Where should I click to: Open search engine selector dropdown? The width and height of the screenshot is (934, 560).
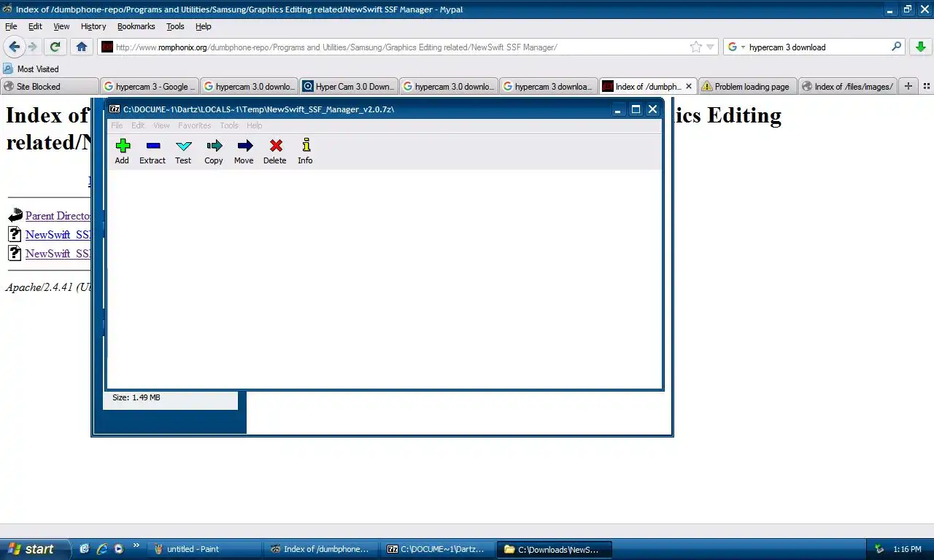tap(736, 47)
